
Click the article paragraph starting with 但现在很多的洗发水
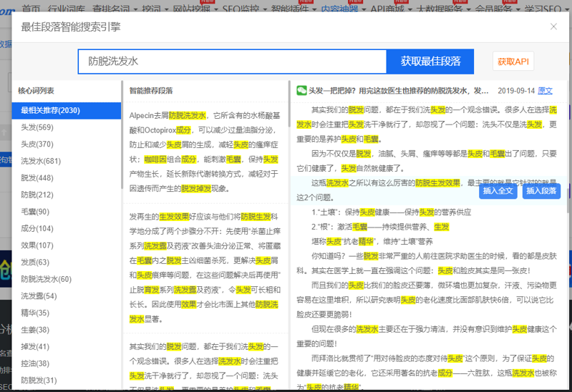(x=427, y=336)
